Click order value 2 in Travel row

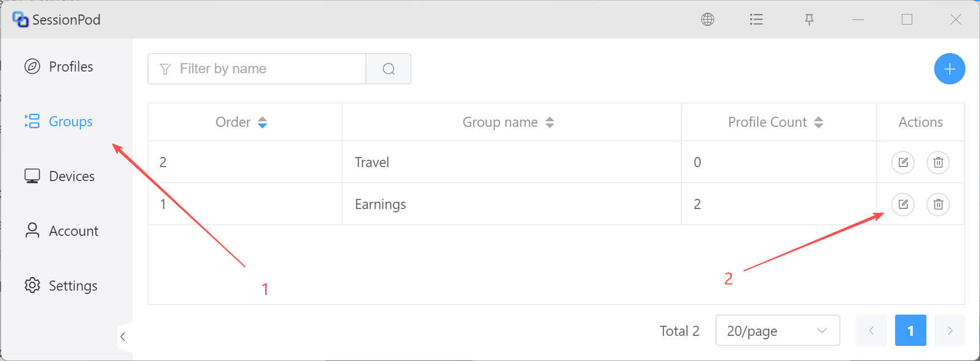[163, 162]
